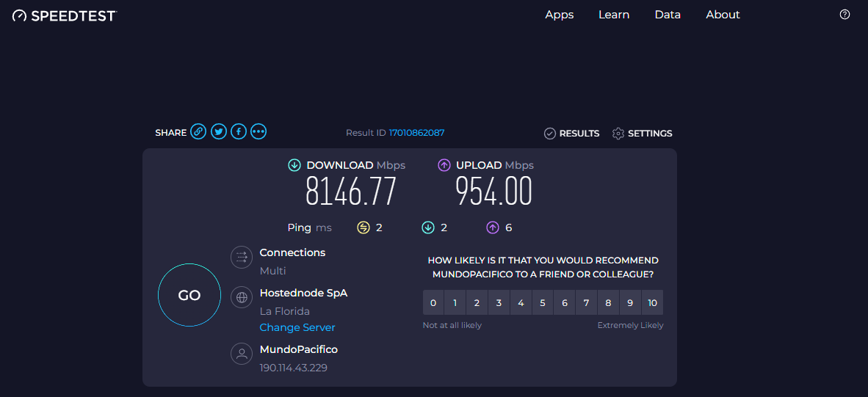The width and height of the screenshot is (868, 397).
Task: Open the Learn menu
Action: pos(613,15)
